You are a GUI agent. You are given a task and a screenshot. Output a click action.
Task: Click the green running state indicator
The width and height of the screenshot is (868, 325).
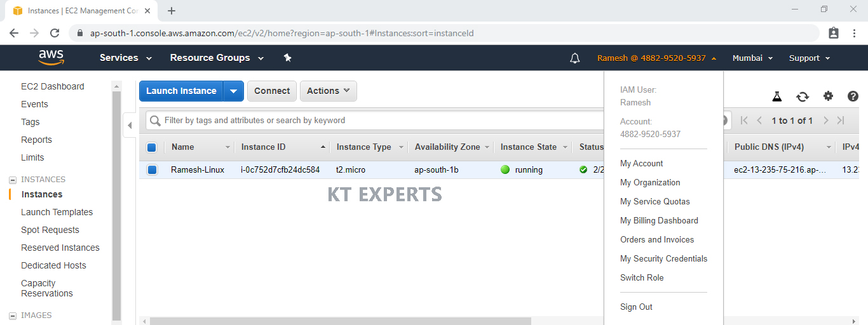(506, 169)
